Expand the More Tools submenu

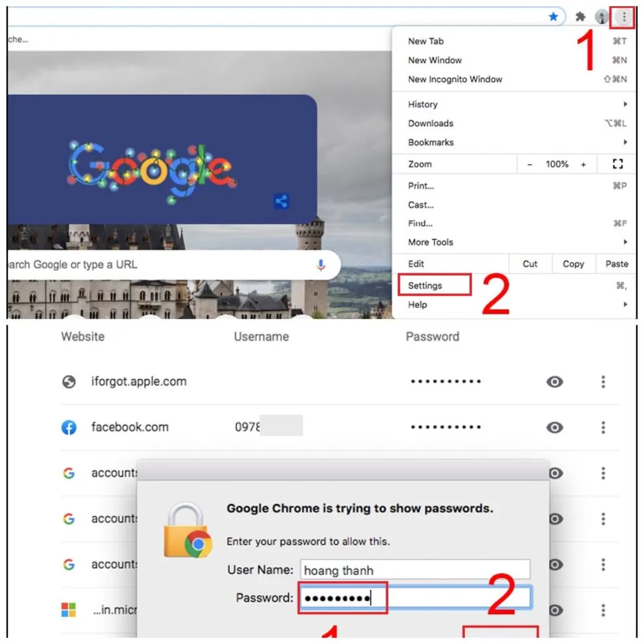click(431, 242)
